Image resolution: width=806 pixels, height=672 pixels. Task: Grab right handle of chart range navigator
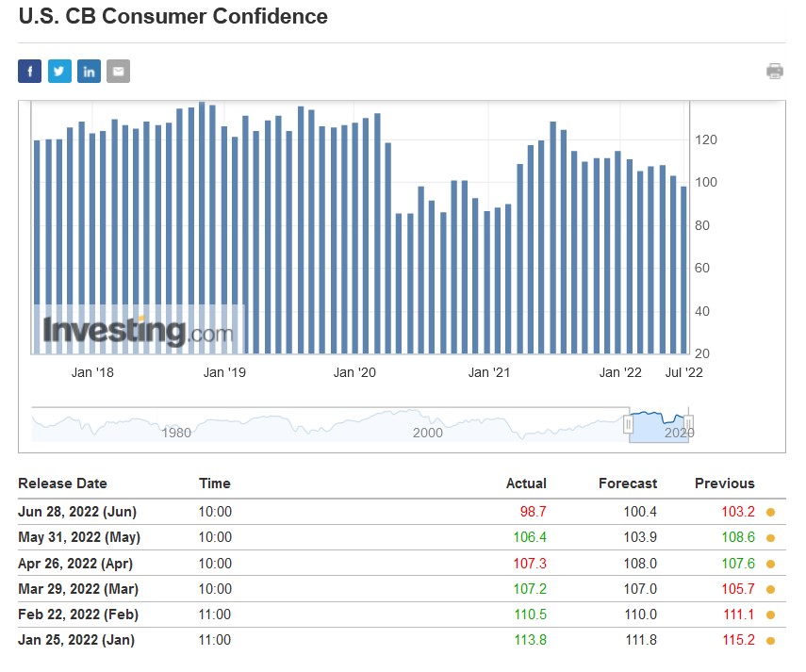tap(688, 424)
